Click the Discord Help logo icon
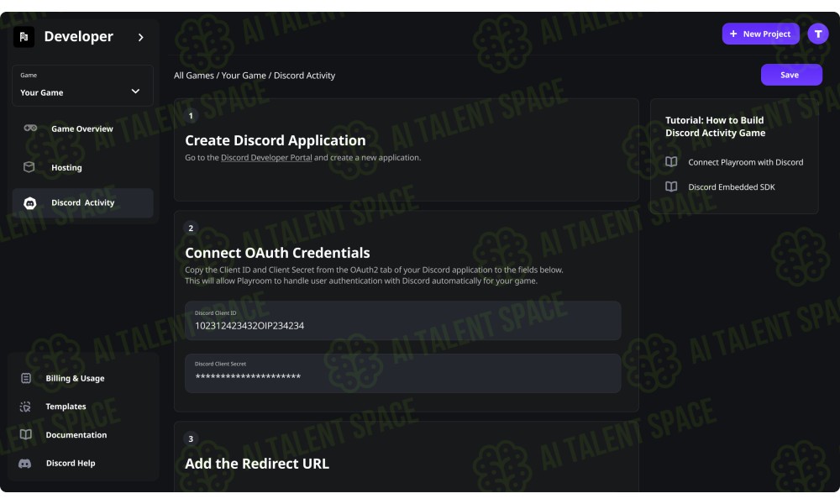 pyautogui.click(x=24, y=464)
